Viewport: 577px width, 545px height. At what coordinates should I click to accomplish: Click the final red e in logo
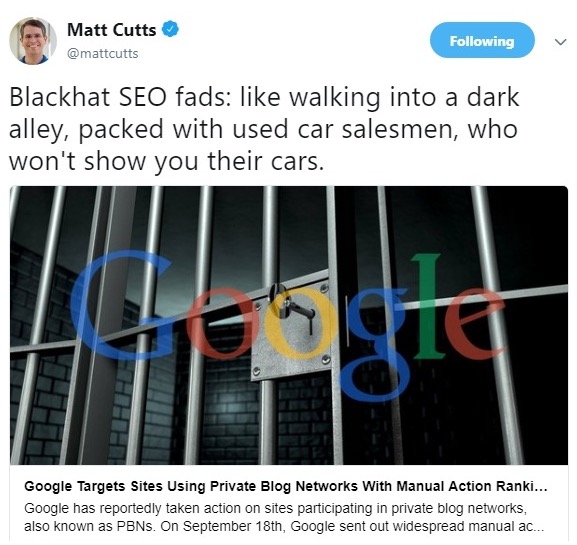[475, 324]
